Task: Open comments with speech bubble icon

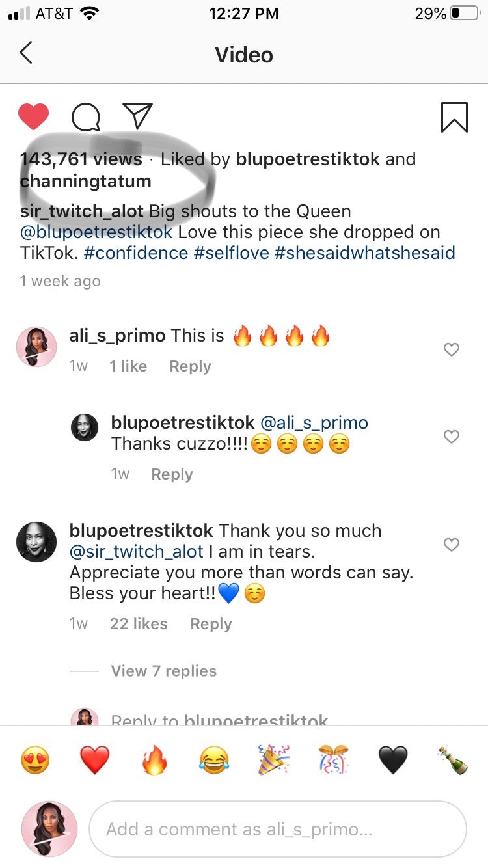Action: tap(85, 118)
